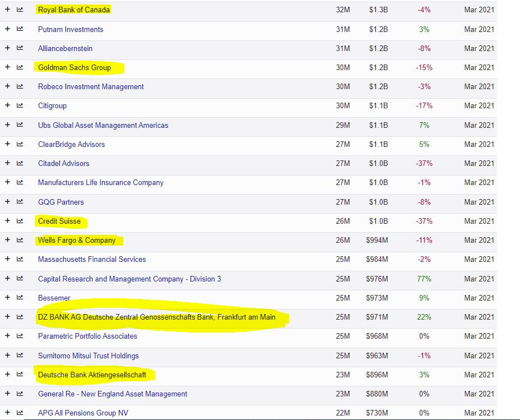Open chart icon for Goldman Sachs Group

coord(20,67)
